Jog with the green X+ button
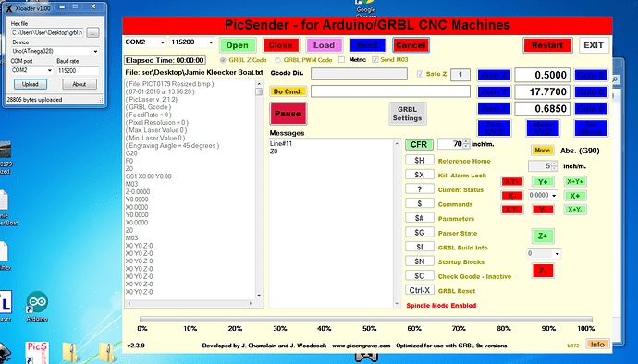The width and height of the screenshot is (638, 364). point(574,196)
